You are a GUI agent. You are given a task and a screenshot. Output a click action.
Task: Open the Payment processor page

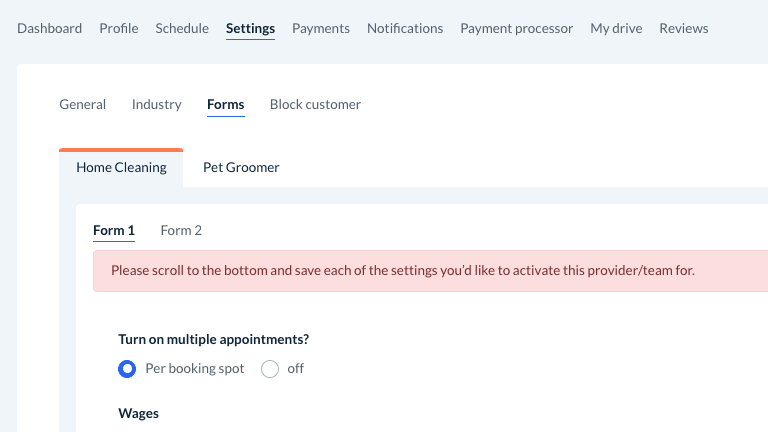[x=517, y=28]
